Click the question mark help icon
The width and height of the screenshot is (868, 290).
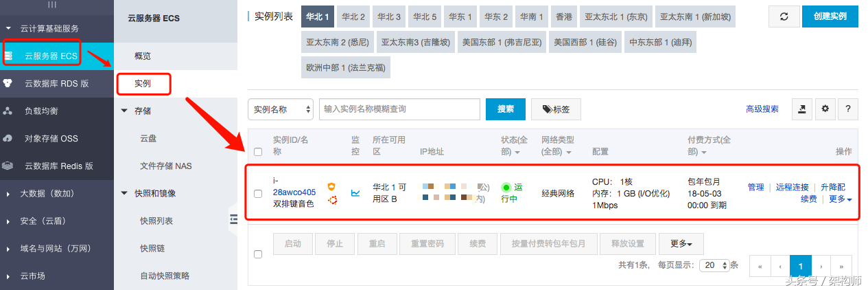[849, 109]
